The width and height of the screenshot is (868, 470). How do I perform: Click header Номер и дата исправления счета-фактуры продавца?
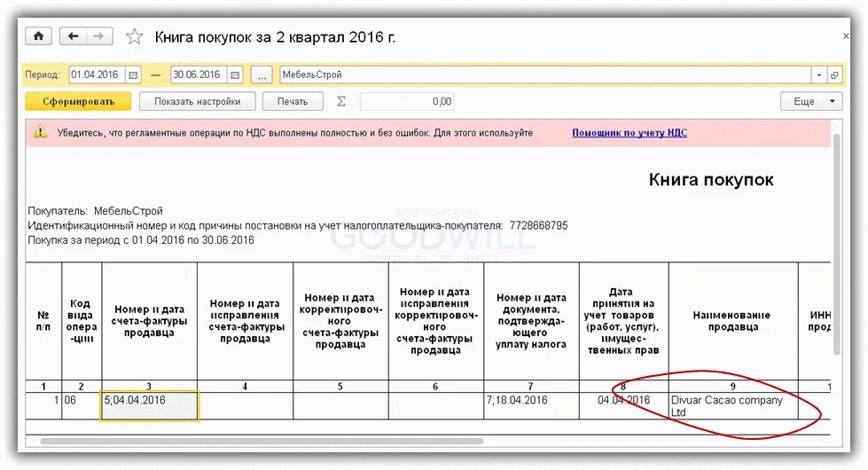click(x=246, y=321)
